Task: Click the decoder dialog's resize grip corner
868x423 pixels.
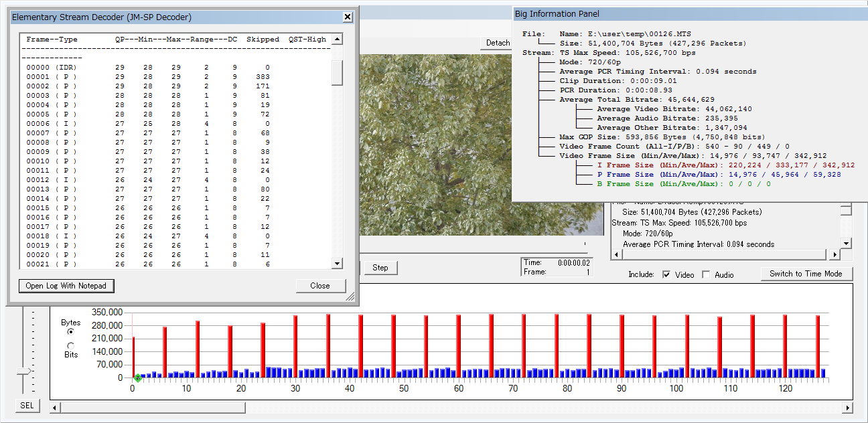Action: pos(350,297)
